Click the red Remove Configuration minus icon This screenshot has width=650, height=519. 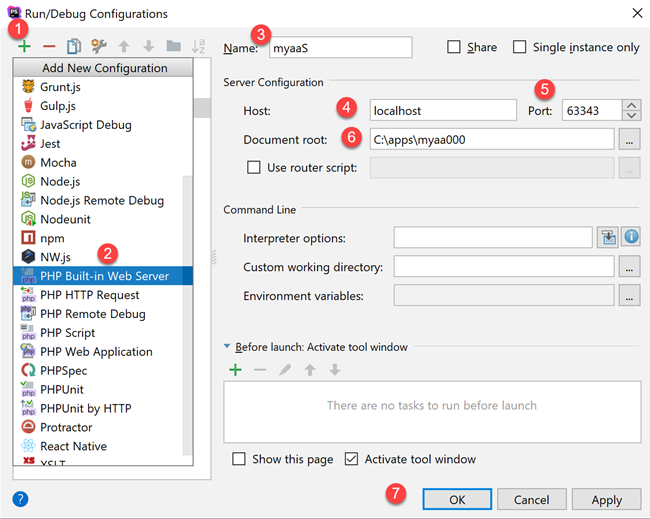[x=49, y=46]
